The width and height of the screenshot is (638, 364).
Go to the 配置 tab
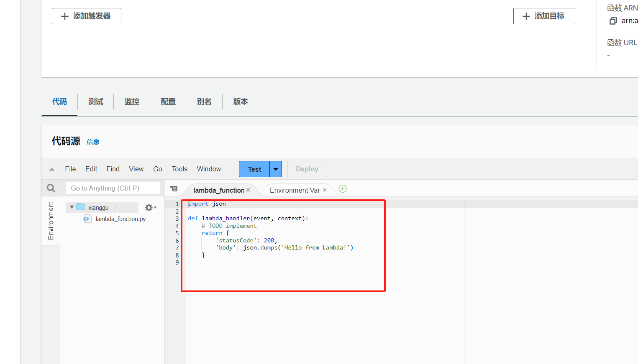coord(168,102)
